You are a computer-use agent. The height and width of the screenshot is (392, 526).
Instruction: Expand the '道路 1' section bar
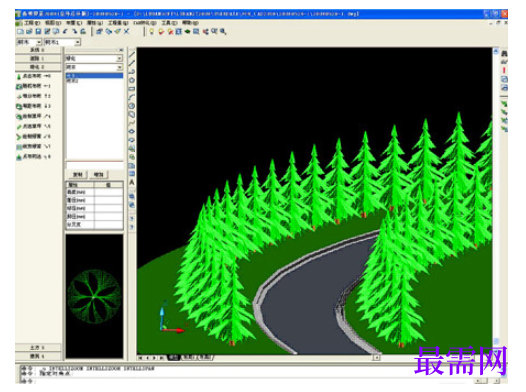tap(38, 58)
